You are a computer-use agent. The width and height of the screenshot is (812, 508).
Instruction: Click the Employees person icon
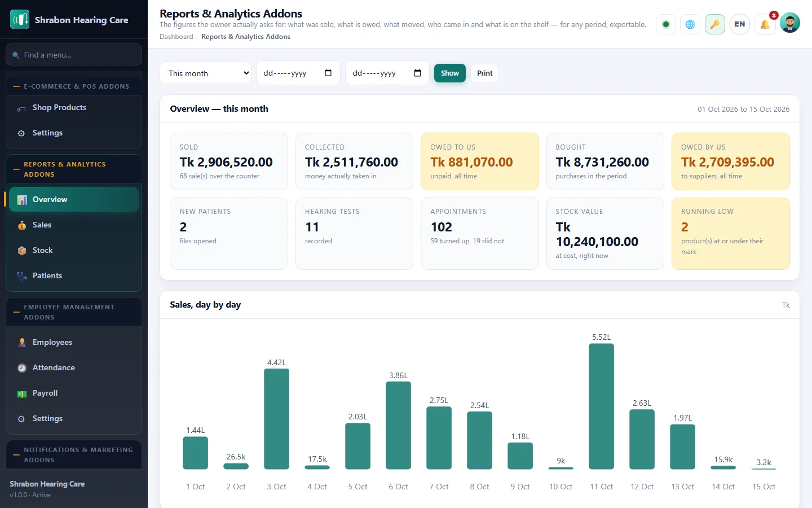[x=22, y=343]
